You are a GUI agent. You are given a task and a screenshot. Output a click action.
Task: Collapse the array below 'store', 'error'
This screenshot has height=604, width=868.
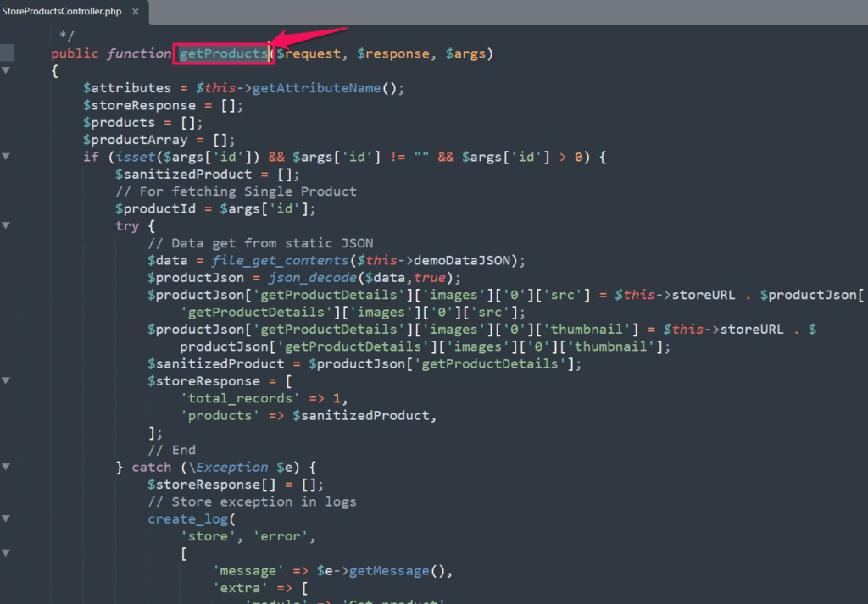6,553
